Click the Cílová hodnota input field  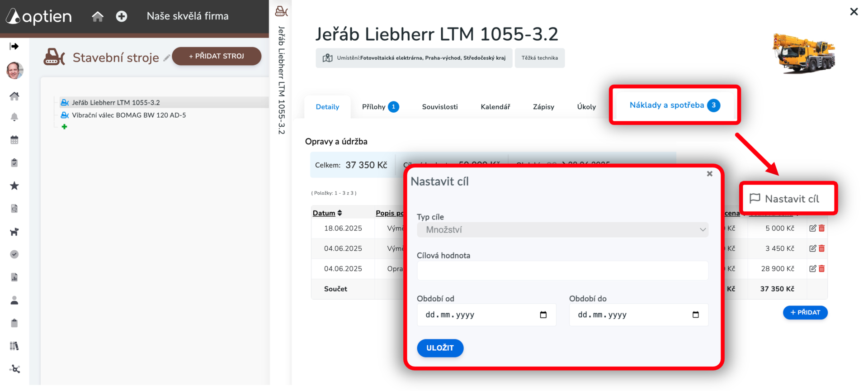click(x=562, y=270)
